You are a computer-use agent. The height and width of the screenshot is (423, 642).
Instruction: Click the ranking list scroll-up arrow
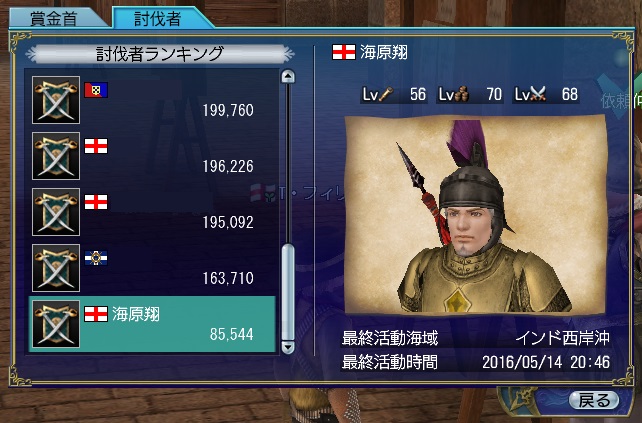point(288,77)
